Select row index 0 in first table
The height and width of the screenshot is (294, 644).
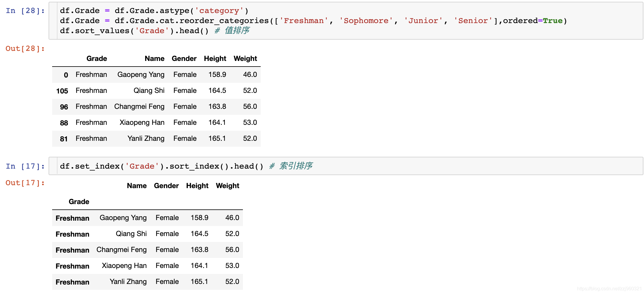pos(66,75)
